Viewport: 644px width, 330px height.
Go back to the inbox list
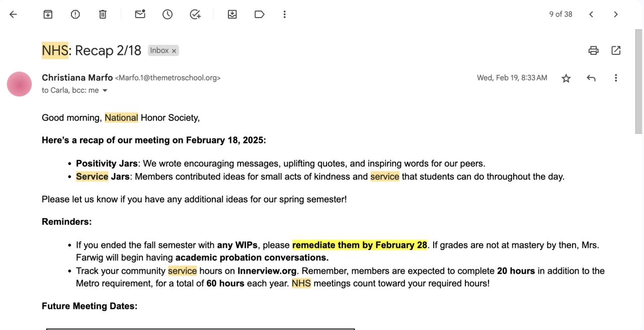13,15
